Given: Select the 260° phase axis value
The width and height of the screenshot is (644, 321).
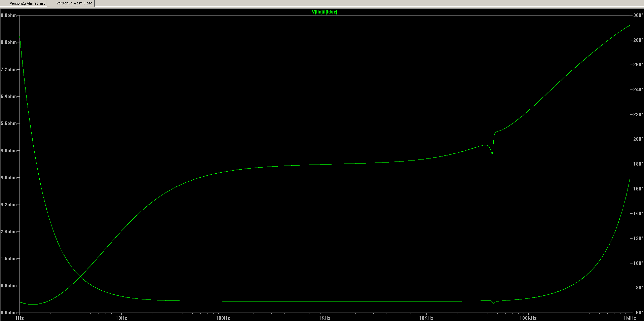Looking at the screenshot, I should pos(638,65).
